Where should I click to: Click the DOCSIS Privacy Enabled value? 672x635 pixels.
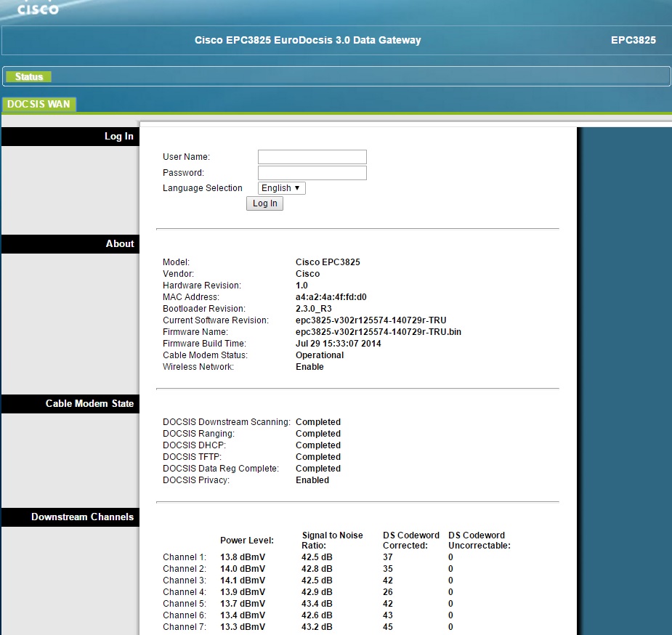(312, 480)
